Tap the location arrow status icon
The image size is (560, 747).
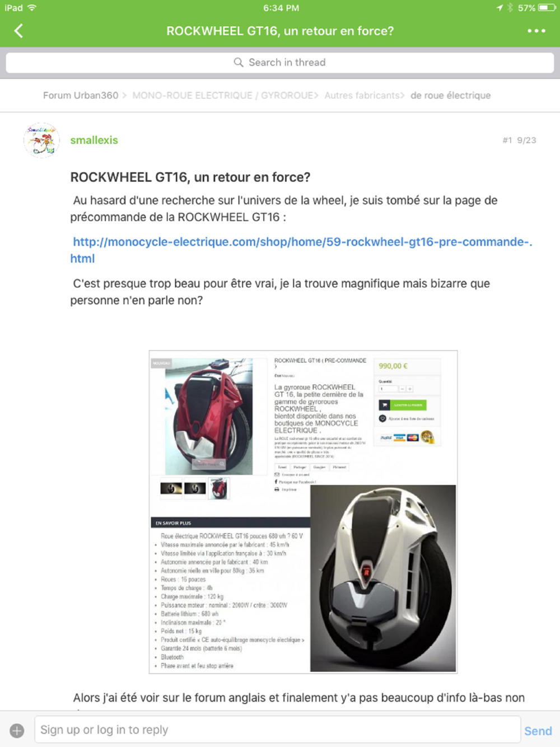pos(500,8)
